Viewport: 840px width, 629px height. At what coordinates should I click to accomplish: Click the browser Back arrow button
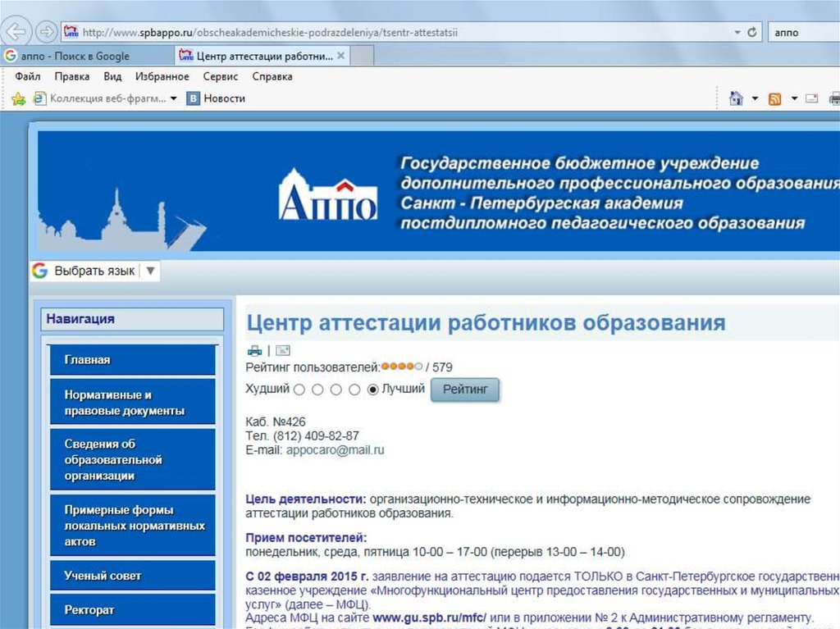click(x=17, y=32)
